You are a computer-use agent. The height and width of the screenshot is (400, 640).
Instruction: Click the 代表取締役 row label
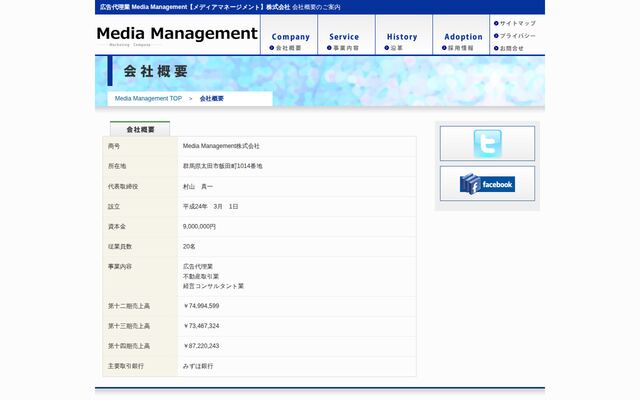point(123,187)
